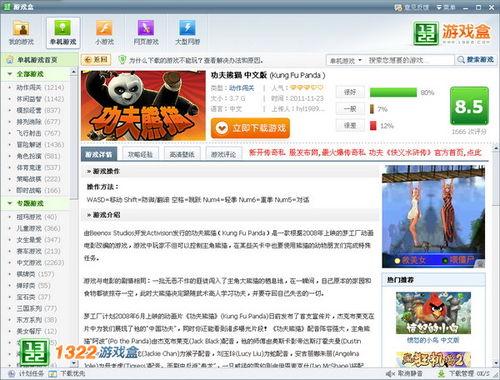Collapse the 专题游戏 category section
This screenshot has height=380, width=500.
pyautogui.click(x=10, y=203)
